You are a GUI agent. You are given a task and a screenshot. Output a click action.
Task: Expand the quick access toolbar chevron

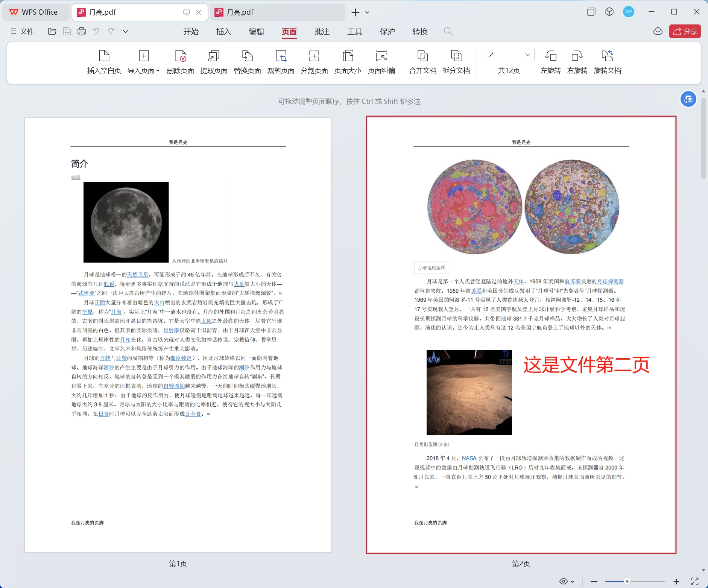[126, 32]
